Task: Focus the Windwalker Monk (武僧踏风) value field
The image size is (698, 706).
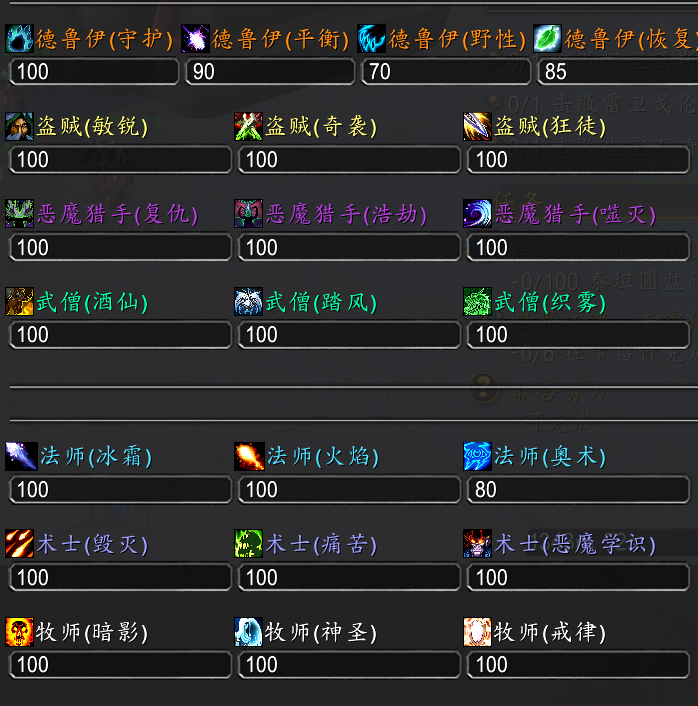Action: point(349,335)
